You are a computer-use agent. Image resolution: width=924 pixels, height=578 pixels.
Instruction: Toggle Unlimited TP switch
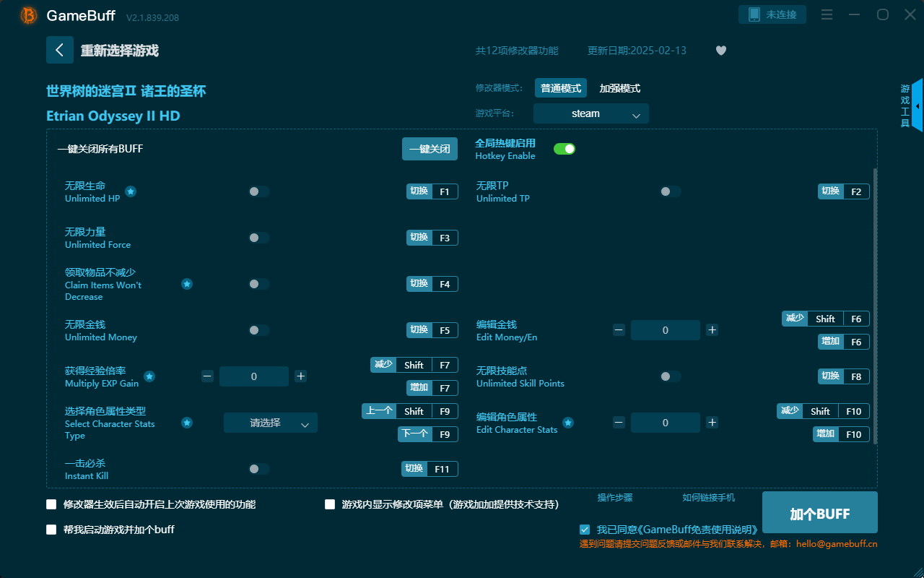point(671,191)
